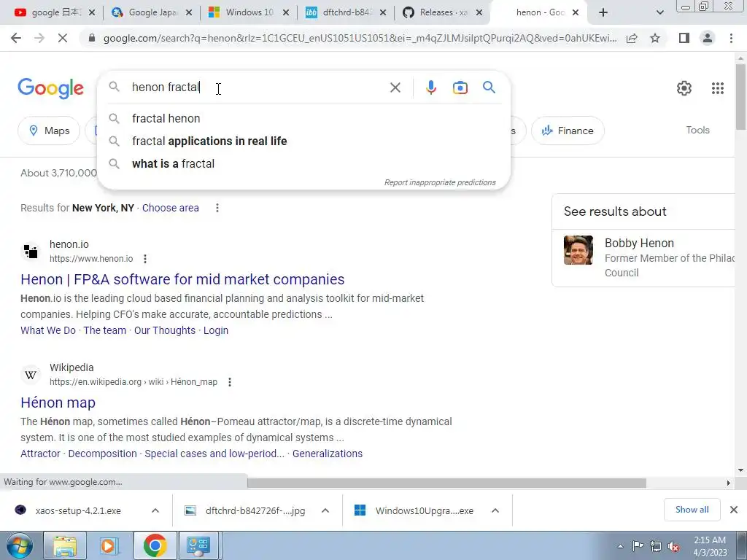The height and width of the screenshot is (560, 747).
Task: Switch to the GitHub Releases tab
Action: click(442, 12)
